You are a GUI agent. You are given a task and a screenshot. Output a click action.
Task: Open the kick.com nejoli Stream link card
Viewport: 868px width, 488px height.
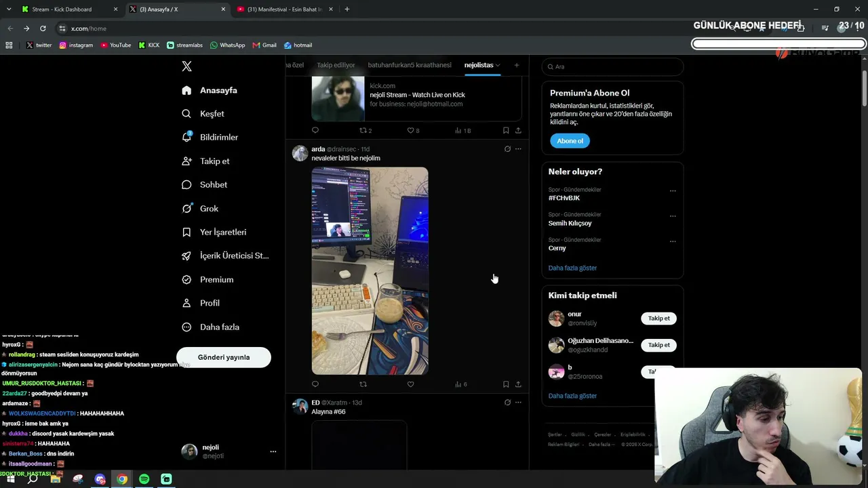point(416,99)
